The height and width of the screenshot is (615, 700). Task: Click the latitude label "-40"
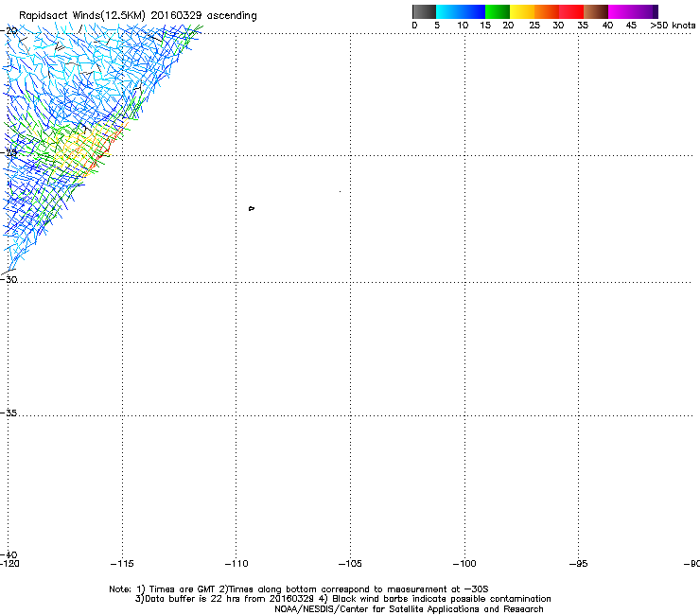click(9, 554)
